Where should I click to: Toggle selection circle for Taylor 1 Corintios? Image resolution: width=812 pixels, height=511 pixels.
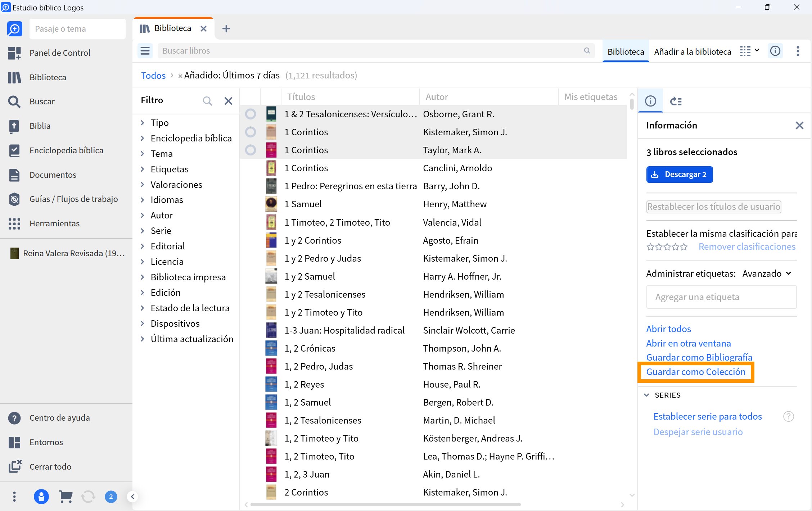(251, 150)
